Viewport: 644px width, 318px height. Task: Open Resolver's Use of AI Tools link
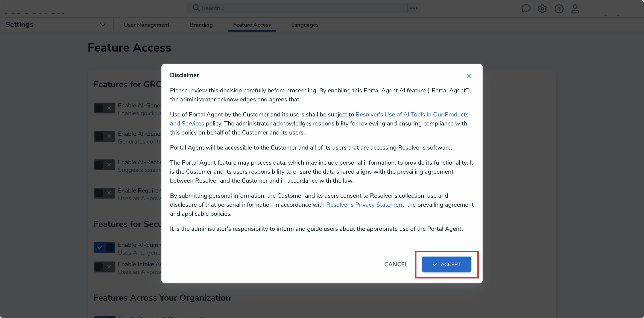point(412,114)
